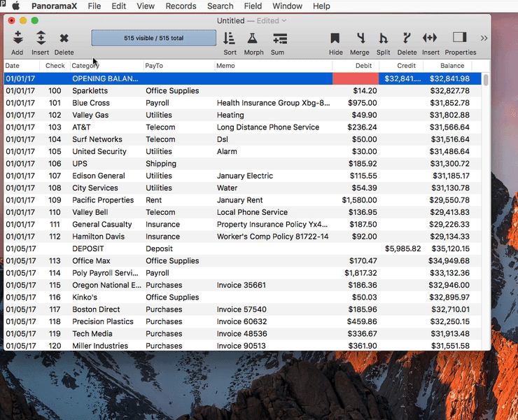Open the document title dropdown arrow
Screen dimensions: 518x420
tap(283, 20)
